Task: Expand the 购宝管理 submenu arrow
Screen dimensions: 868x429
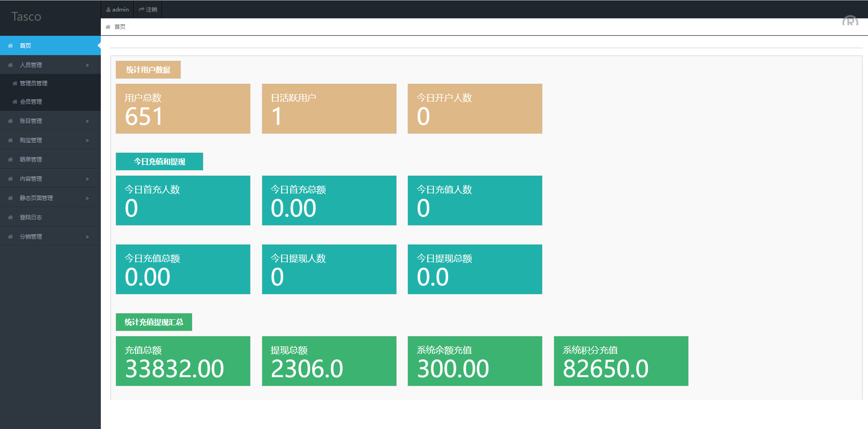Action: pyautogui.click(x=87, y=140)
